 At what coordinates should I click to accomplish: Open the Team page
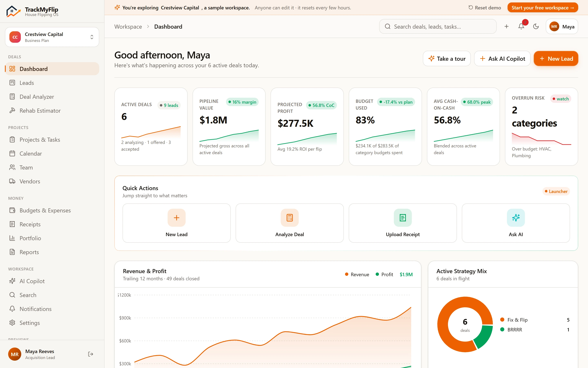(x=52, y=167)
